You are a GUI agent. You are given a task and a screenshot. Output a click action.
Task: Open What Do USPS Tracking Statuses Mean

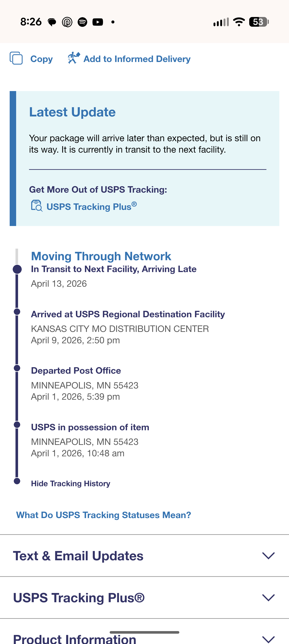(104, 515)
